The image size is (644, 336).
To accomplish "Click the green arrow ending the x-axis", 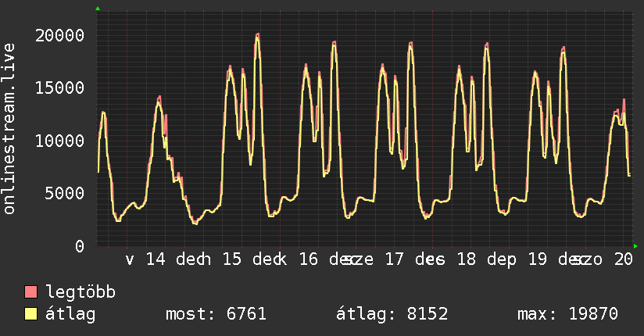I will pyautogui.click(x=635, y=246).
